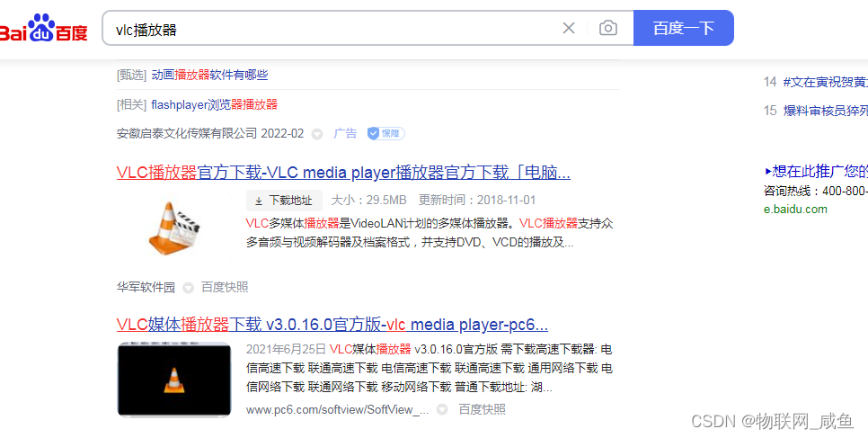Click the 2021年6月25日 date text
Screen dimensions: 868x438
[285, 349]
